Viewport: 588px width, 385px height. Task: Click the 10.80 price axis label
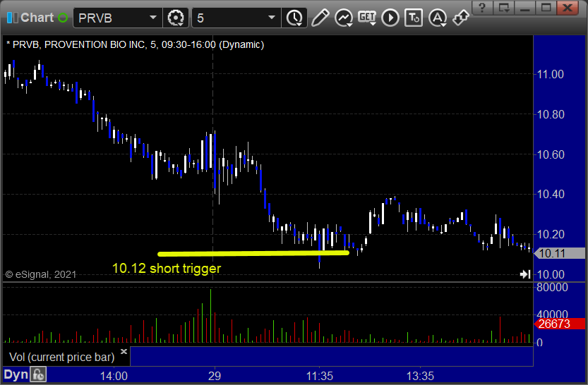coord(550,114)
